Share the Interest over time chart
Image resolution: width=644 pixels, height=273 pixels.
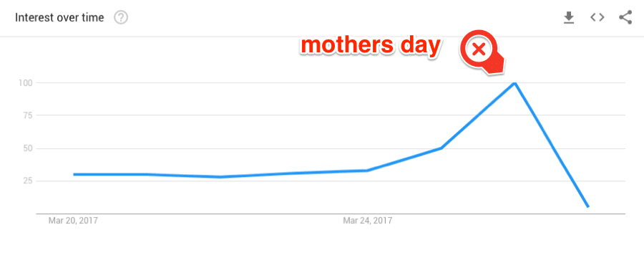pyautogui.click(x=625, y=17)
